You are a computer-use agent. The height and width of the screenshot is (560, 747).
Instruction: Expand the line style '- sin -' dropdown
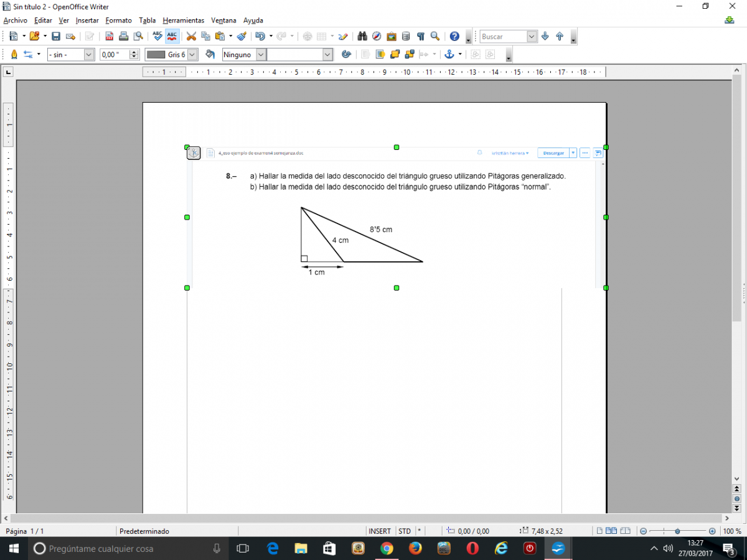(x=88, y=55)
